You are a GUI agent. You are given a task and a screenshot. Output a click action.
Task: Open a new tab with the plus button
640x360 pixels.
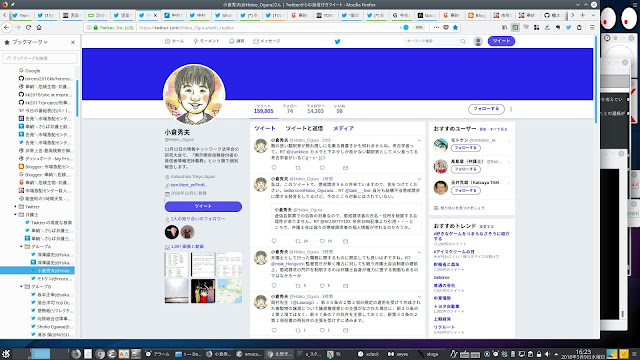(x=582, y=15)
